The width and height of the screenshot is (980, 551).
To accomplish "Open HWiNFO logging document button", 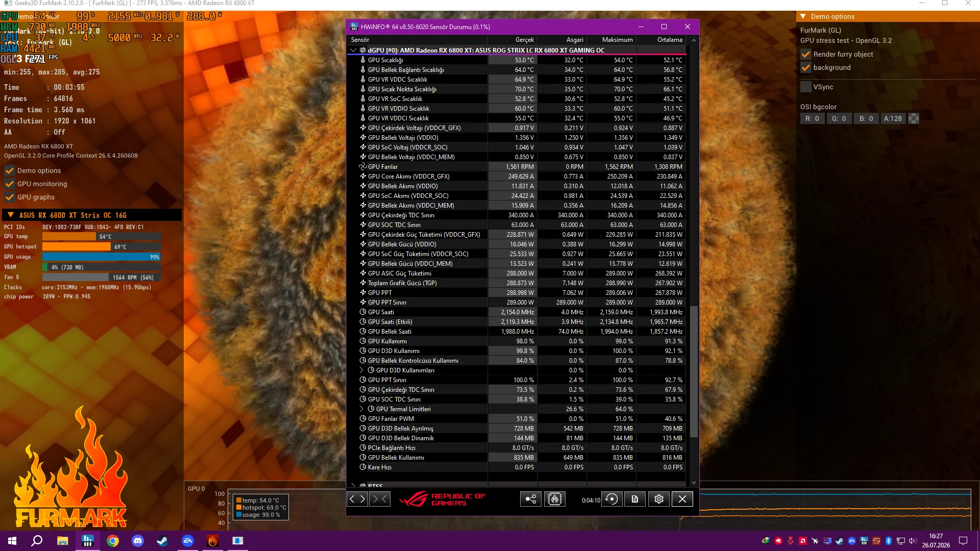I will 635,499.
